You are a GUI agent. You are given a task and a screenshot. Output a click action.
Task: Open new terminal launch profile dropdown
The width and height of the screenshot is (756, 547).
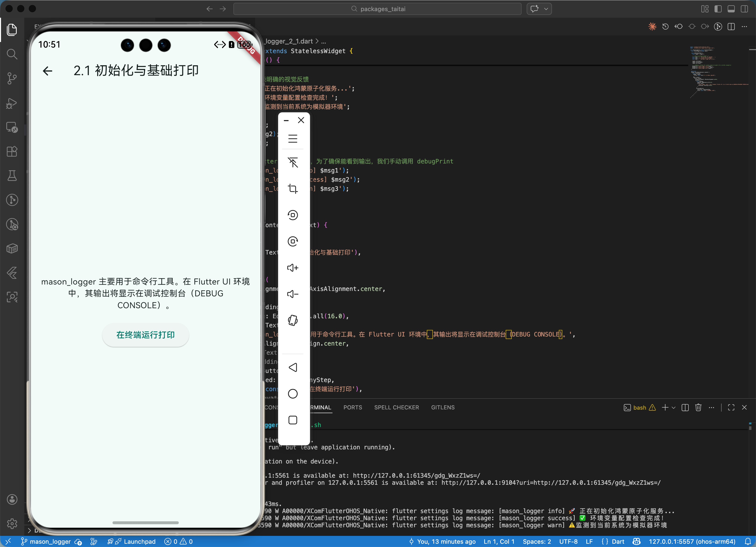click(674, 408)
